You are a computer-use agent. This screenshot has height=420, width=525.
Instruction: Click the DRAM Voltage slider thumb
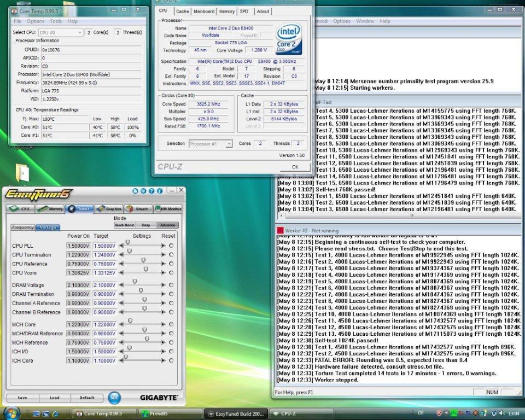(x=135, y=281)
